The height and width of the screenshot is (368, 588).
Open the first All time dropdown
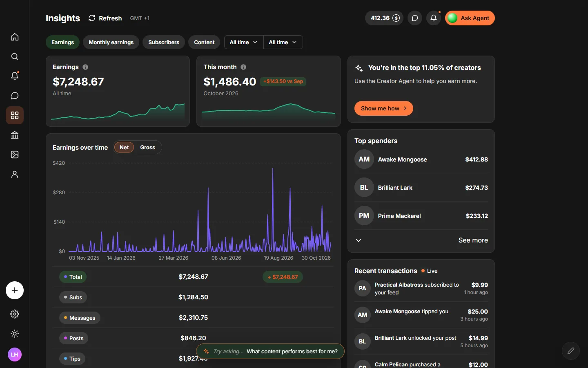pos(244,42)
